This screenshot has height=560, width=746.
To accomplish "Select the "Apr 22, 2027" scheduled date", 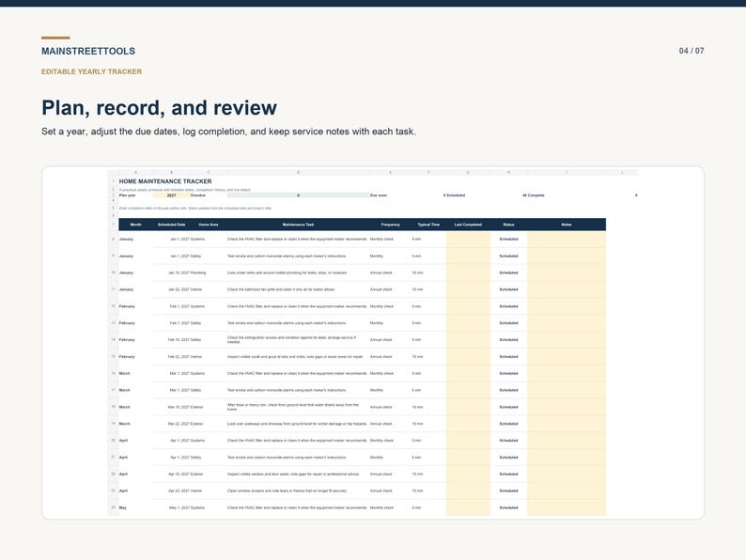I will [x=179, y=491].
